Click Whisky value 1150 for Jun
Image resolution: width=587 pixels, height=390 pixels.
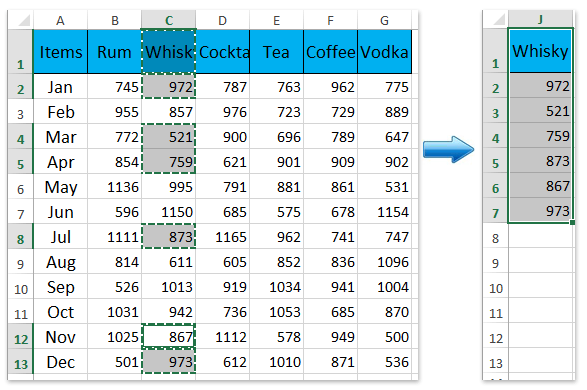[x=168, y=212]
